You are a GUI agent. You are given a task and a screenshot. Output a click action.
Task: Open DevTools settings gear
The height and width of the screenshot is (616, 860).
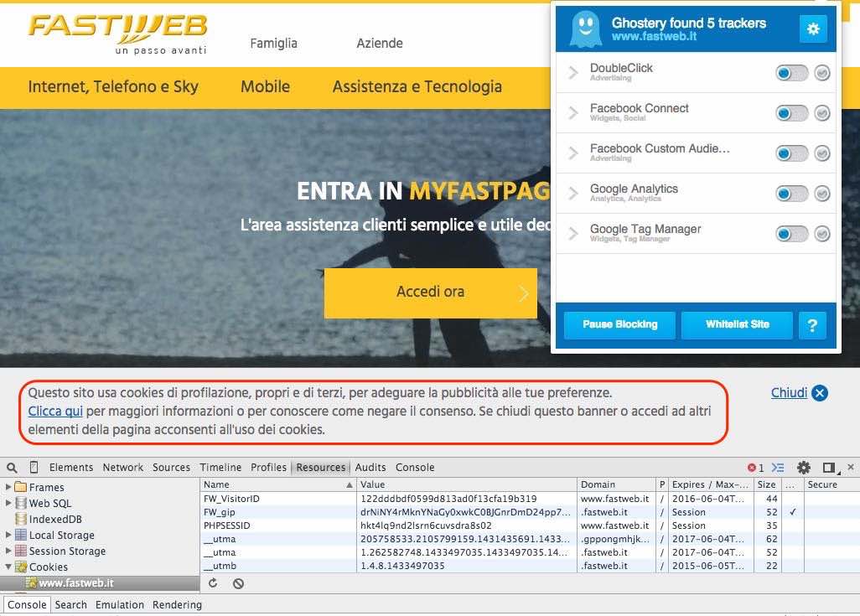tap(804, 468)
